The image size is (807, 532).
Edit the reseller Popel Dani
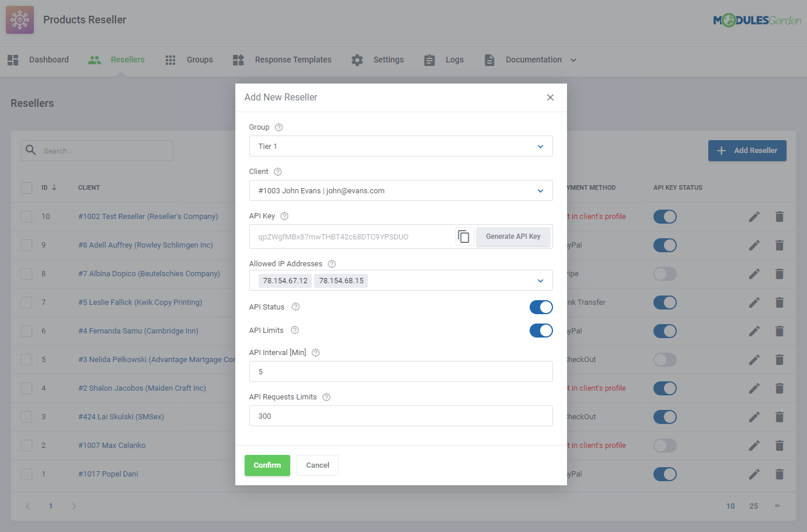click(754, 474)
